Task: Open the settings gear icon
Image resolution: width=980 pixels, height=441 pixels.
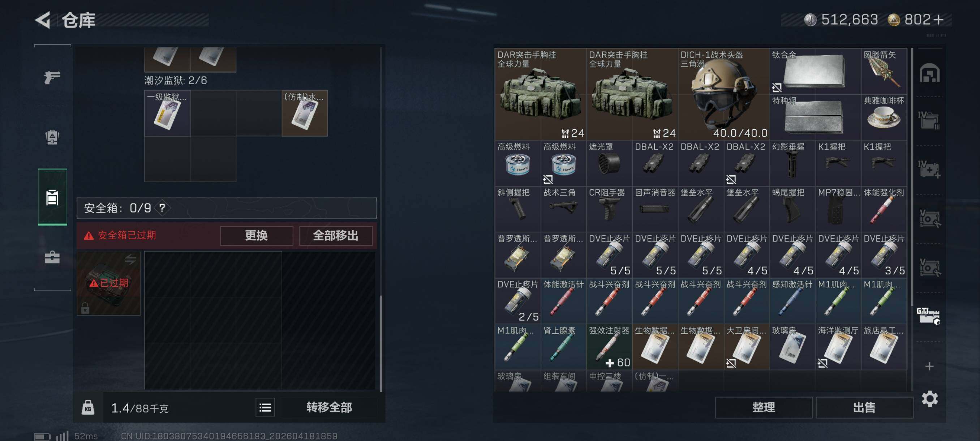Action: click(x=929, y=399)
